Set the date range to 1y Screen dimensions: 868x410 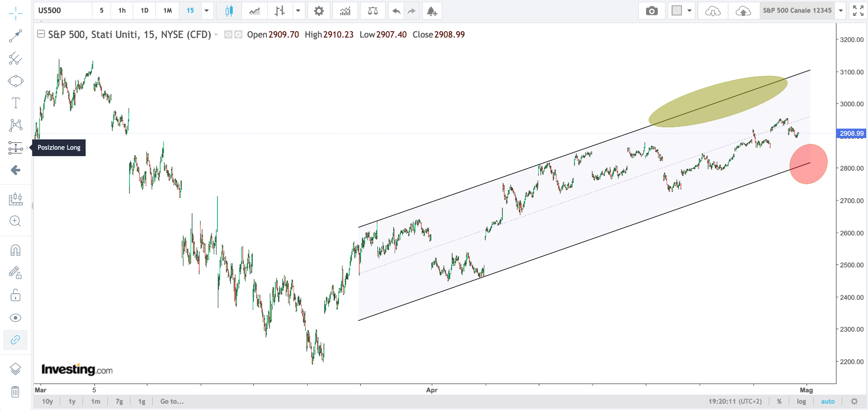pos(72,401)
